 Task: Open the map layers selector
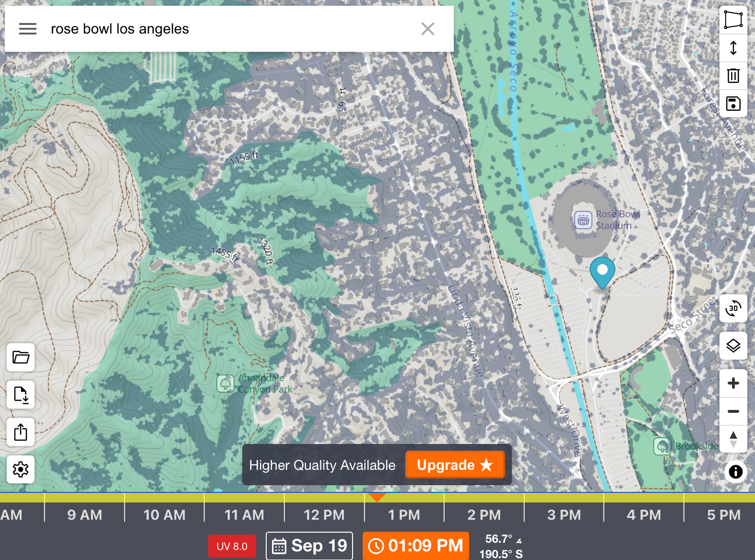(x=733, y=346)
